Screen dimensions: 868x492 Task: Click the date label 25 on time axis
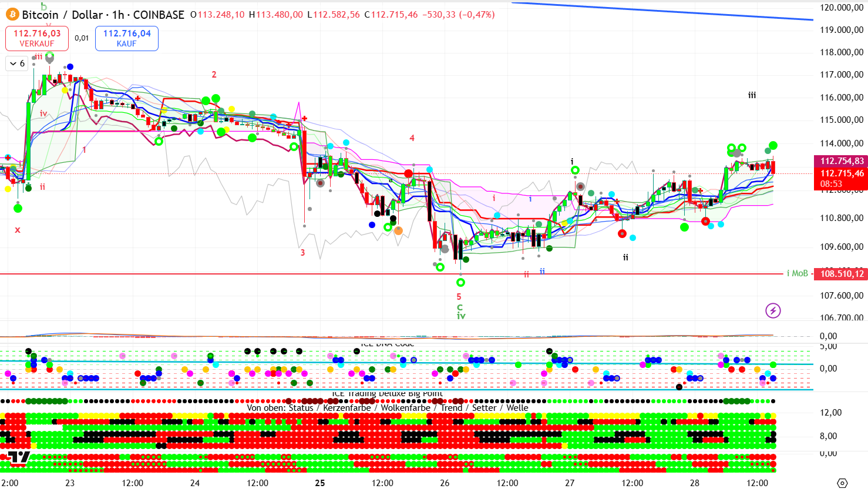[x=319, y=483]
